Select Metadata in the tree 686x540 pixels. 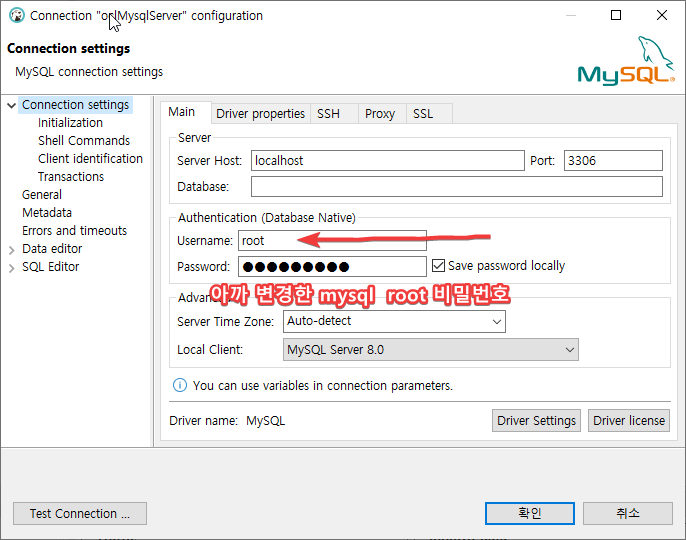click(x=47, y=213)
